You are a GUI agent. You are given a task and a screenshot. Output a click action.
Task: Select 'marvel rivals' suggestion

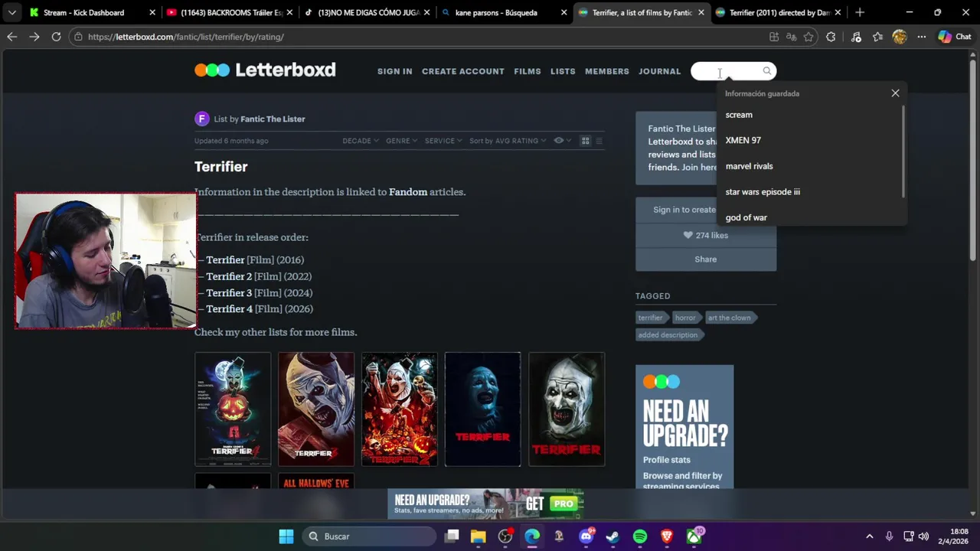[810, 166]
